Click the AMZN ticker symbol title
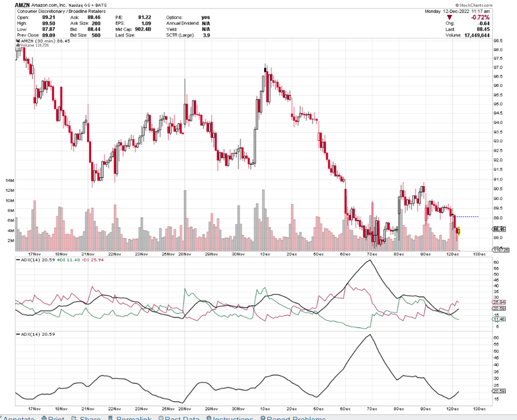The height and width of the screenshot is (420, 517). pos(22,5)
